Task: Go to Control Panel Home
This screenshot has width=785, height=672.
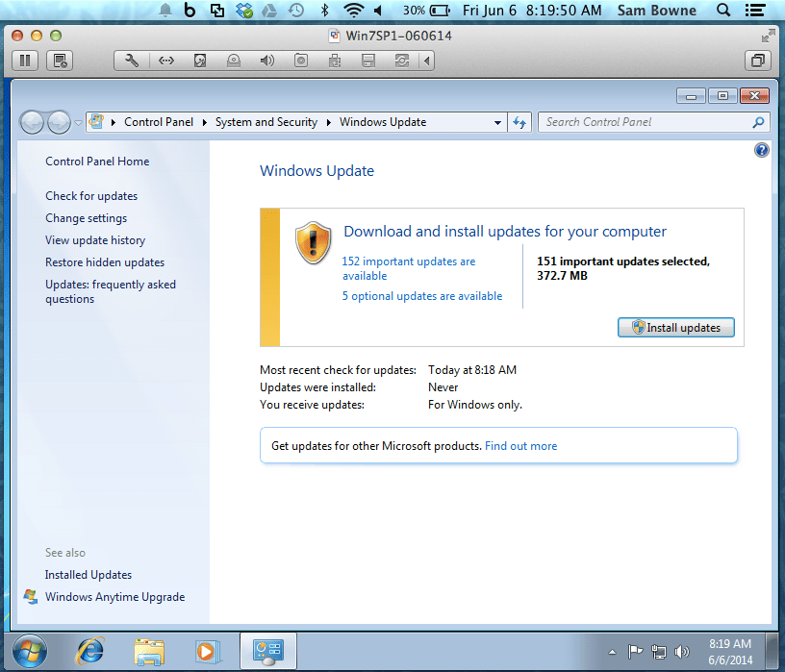Action: (97, 162)
